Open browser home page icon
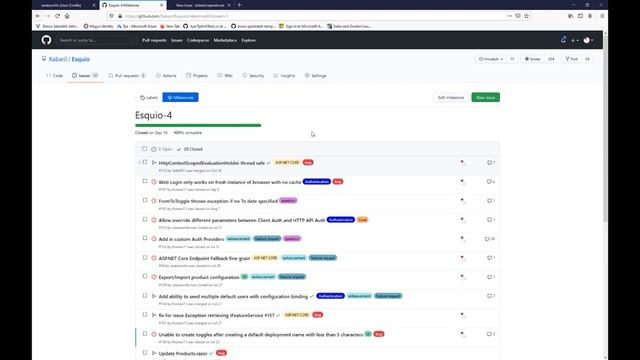The height and width of the screenshot is (360, 640). coord(67,16)
